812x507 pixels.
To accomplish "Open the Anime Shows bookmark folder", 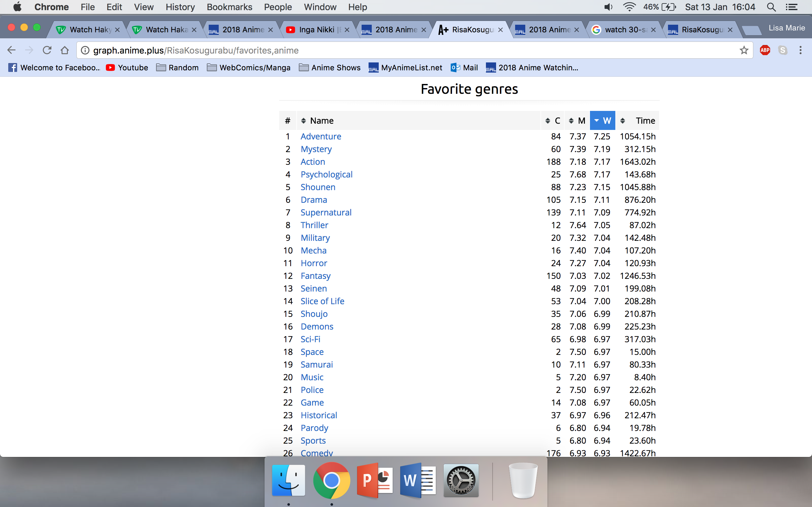I will coord(330,68).
